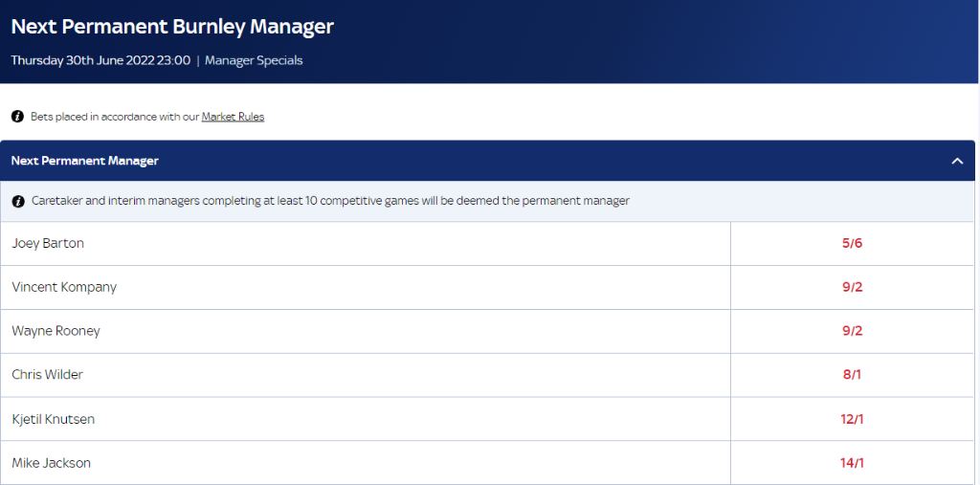Click the Manager Specials category text
980x485 pixels.
[x=254, y=60]
